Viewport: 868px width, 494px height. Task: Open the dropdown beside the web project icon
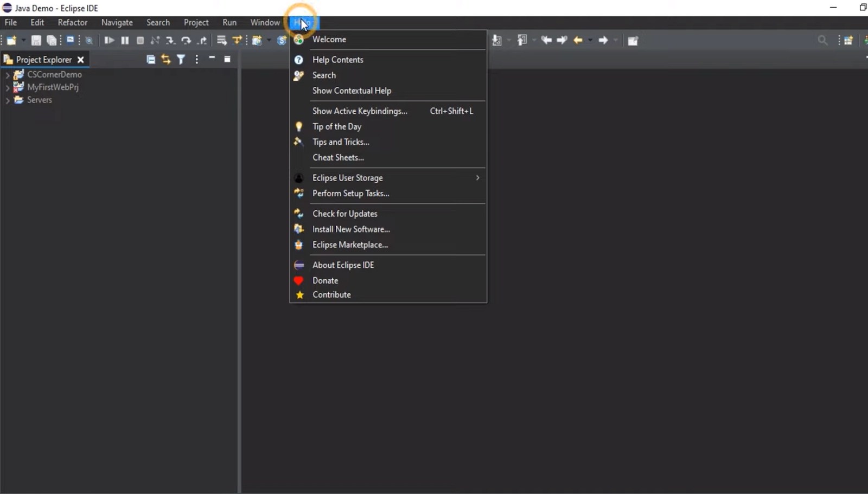[x=269, y=40]
